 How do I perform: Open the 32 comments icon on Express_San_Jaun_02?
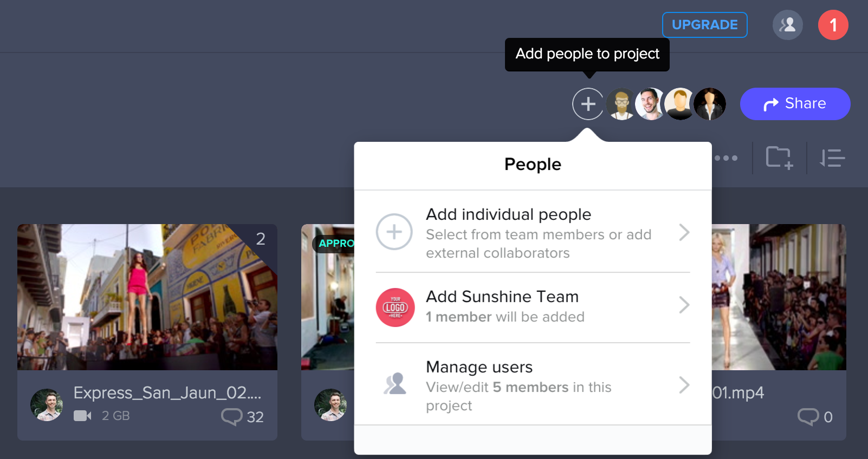pos(231,416)
